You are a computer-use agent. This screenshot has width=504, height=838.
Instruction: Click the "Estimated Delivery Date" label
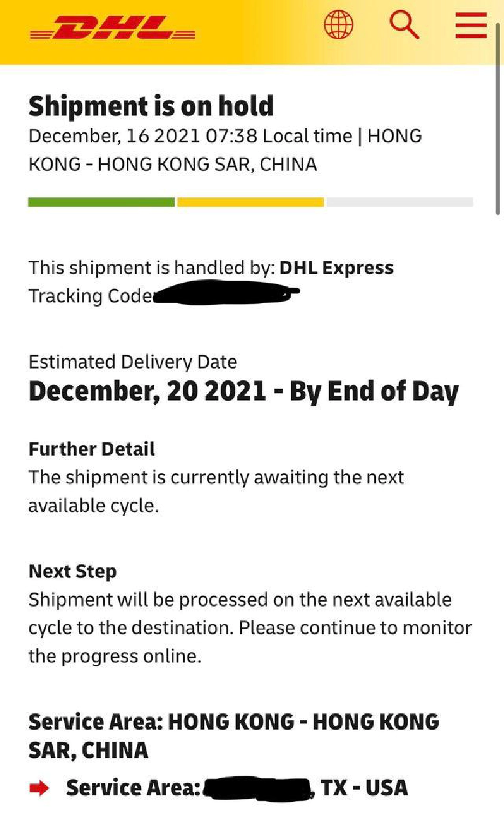pyautogui.click(x=133, y=362)
